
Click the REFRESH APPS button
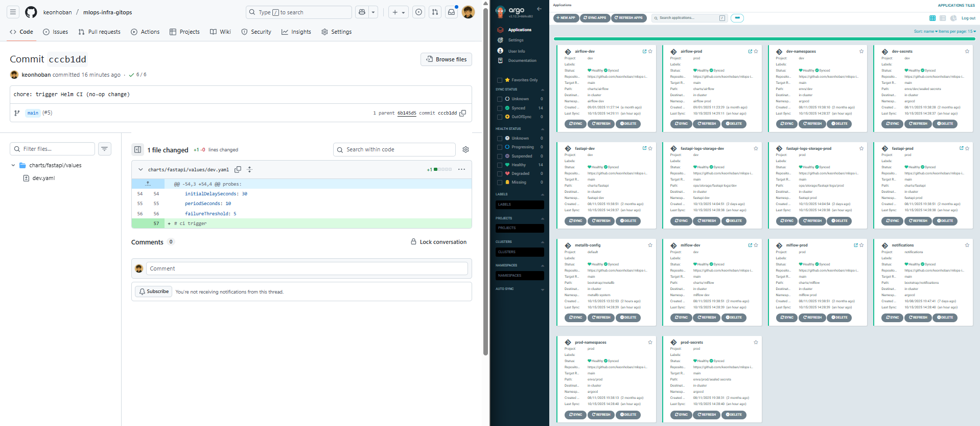[628, 18]
